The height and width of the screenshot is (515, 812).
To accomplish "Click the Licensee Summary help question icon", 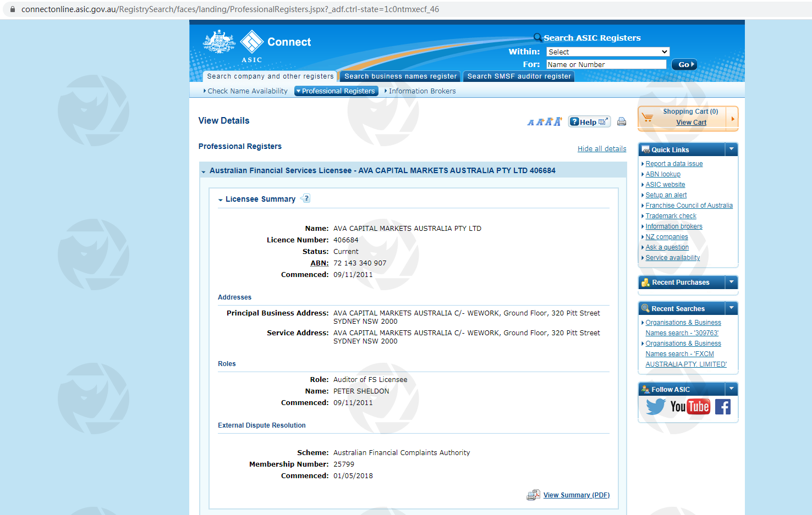I will click(x=306, y=198).
